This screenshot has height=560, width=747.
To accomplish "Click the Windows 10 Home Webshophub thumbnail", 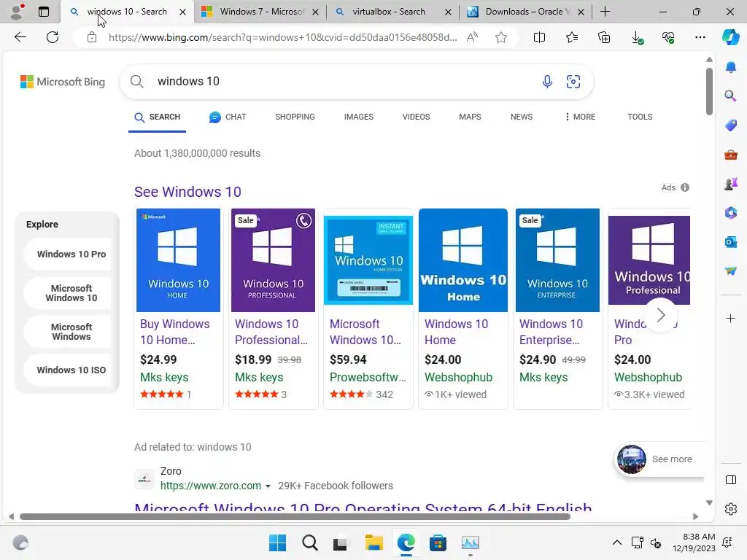I will click(463, 260).
